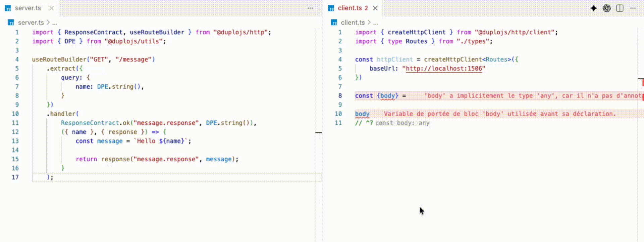This screenshot has width=644, height=242.
Task: Click the http://localhost:1506 link
Action: tap(443, 69)
